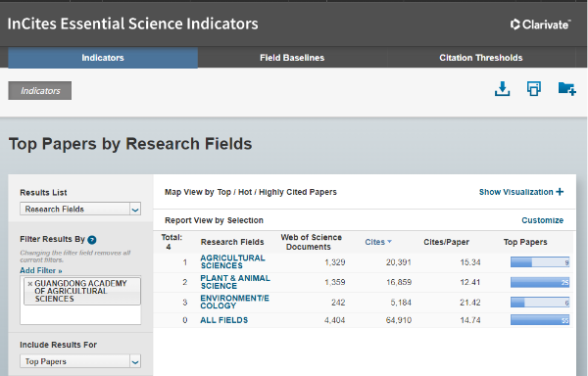588x376 pixels.
Task: Click the Customize link
Action: click(x=542, y=220)
